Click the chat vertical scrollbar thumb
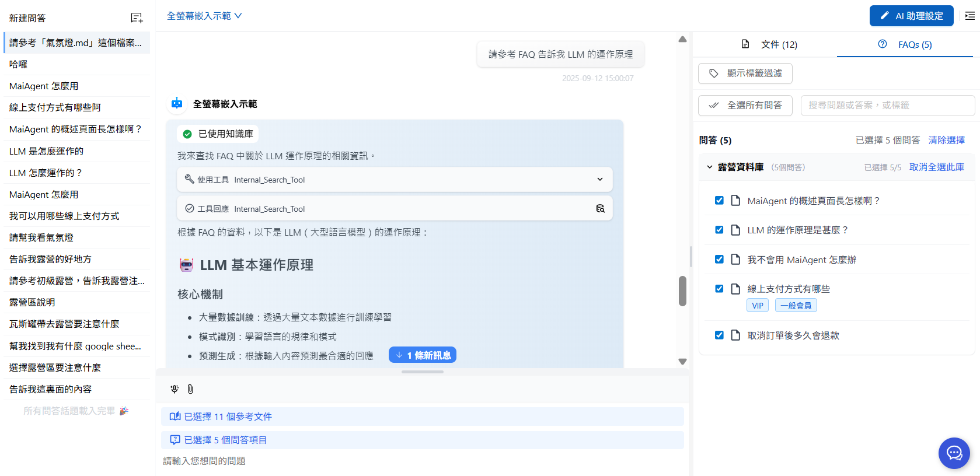 (682, 291)
